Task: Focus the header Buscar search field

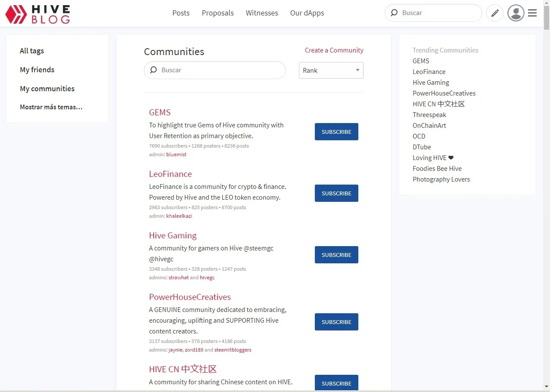Action: (433, 13)
